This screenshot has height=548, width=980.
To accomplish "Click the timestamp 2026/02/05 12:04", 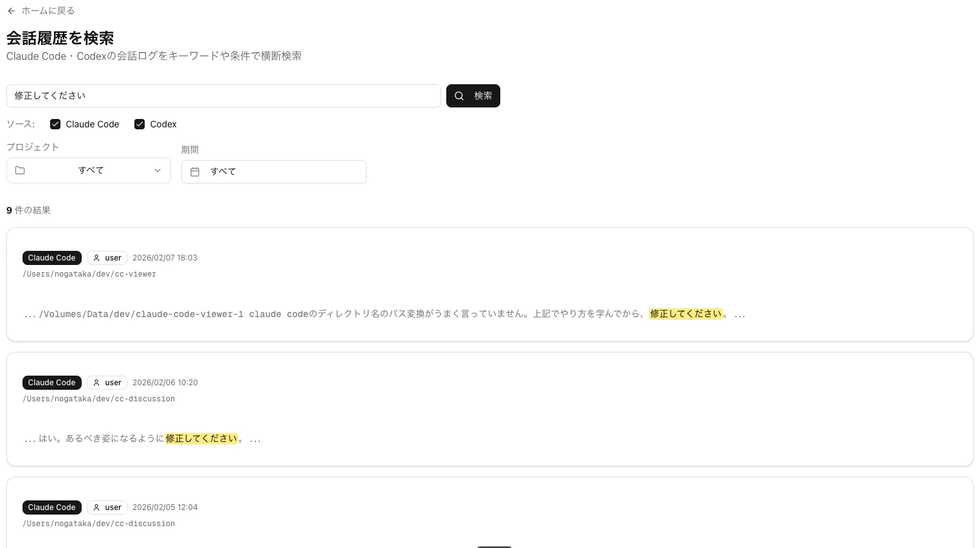I will (x=165, y=507).
